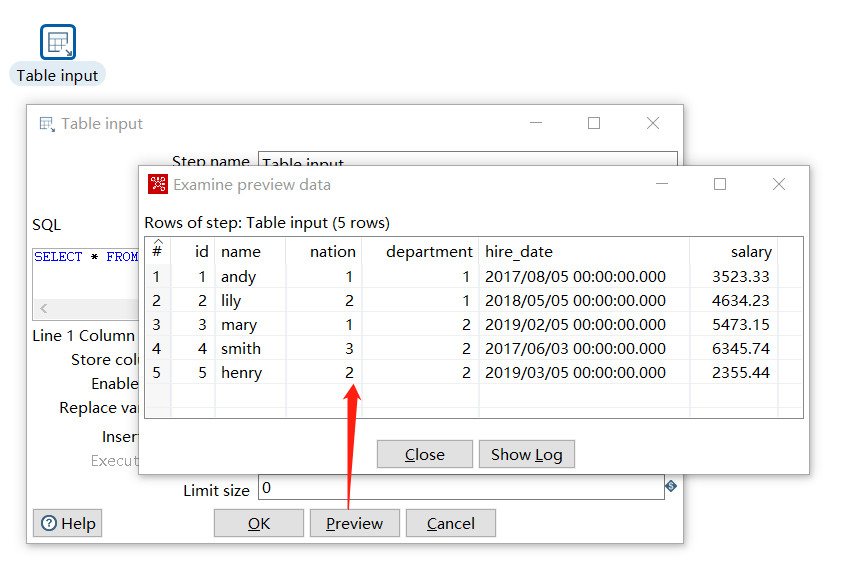Click the Preview button
This screenshot has width=842, height=561.
354,523
